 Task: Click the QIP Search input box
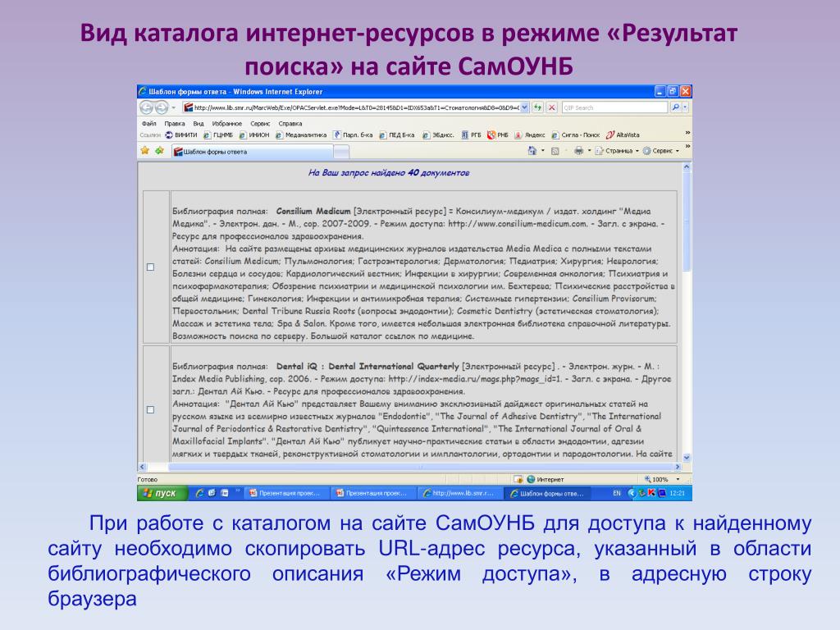(x=614, y=107)
